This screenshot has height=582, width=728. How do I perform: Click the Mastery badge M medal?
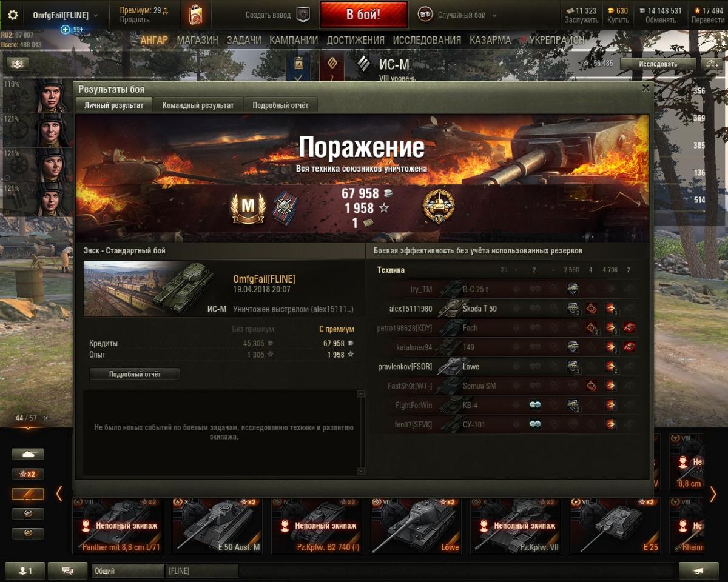248,208
